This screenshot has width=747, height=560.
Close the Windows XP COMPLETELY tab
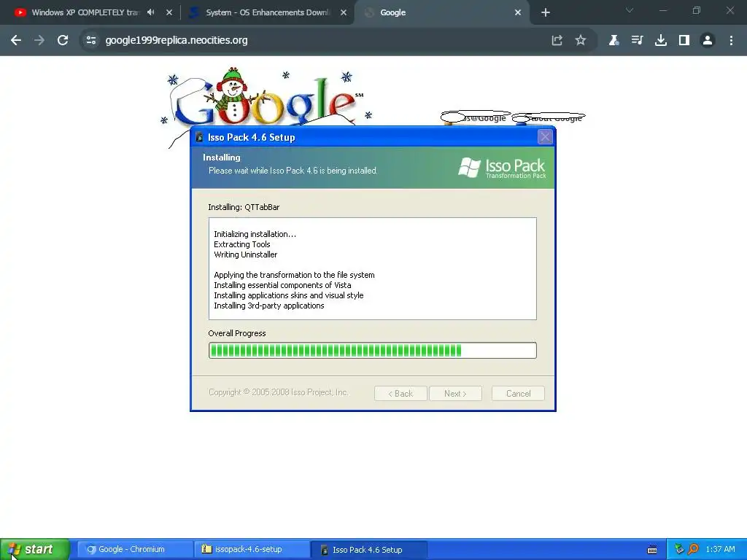(x=169, y=12)
